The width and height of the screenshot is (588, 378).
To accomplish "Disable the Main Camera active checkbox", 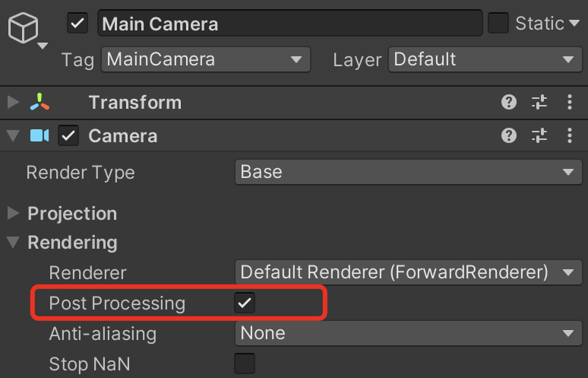I will 77,24.
